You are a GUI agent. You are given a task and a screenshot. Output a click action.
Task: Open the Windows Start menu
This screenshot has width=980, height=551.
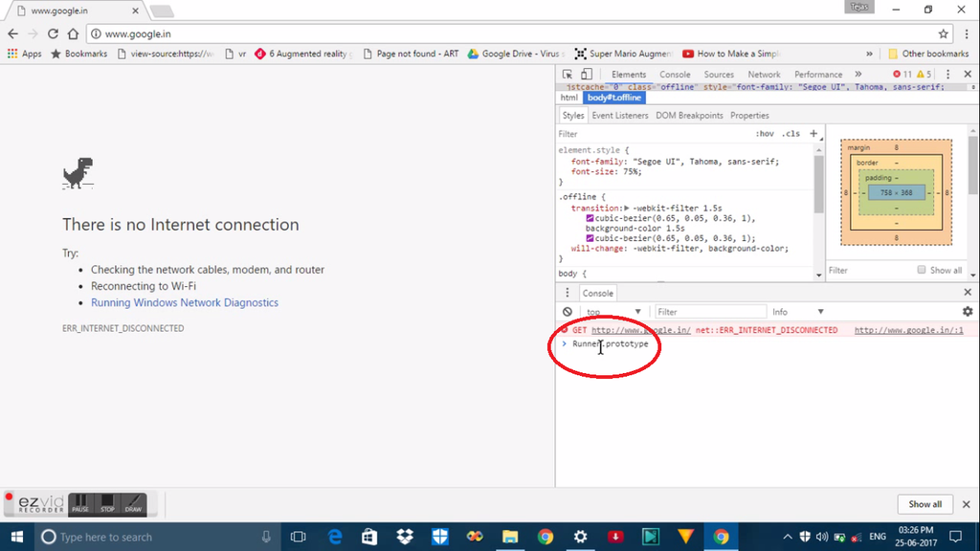[17, 537]
